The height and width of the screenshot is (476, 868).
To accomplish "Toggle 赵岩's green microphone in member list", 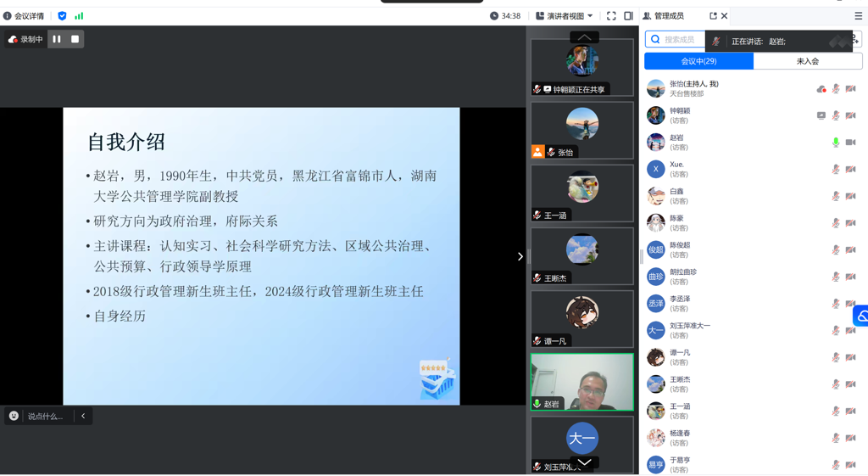I will coord(835,143).
